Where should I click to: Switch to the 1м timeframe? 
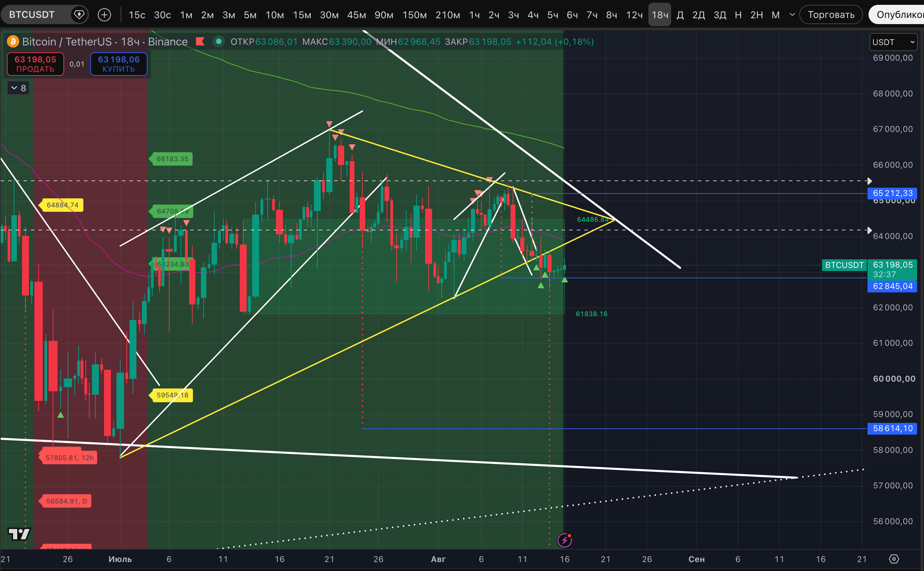186,15
